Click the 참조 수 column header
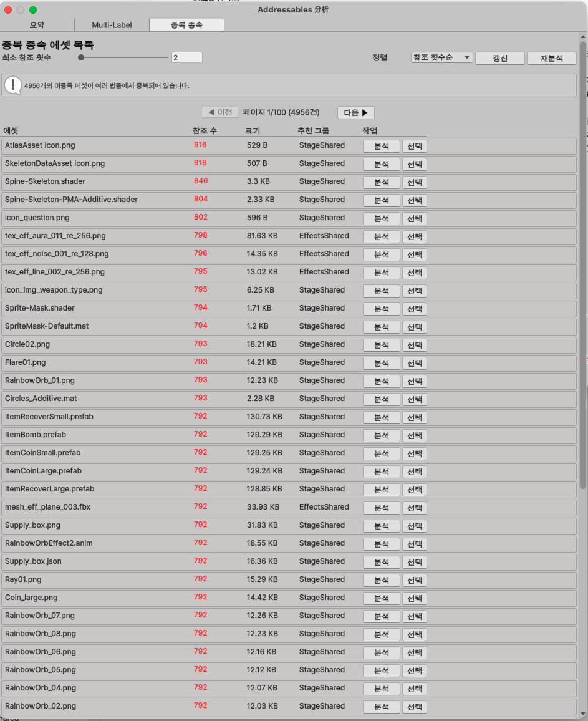Screen dimensions: 588x721 pos(205,130)
